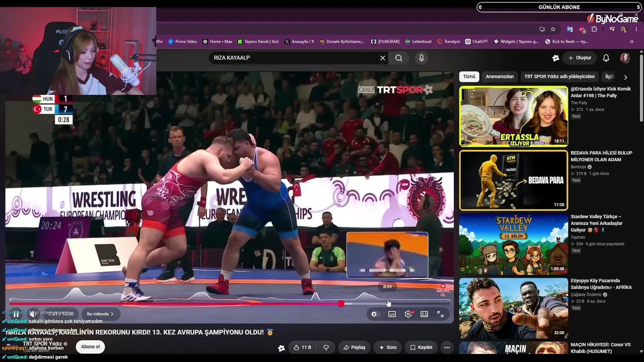Toggle subtitles in the video player

(x=392, y=314)
